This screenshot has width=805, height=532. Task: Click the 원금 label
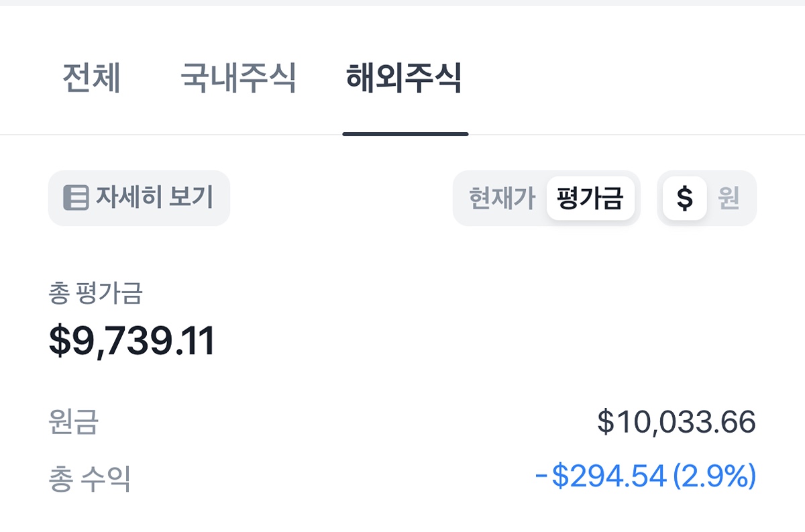click(73, 422)
